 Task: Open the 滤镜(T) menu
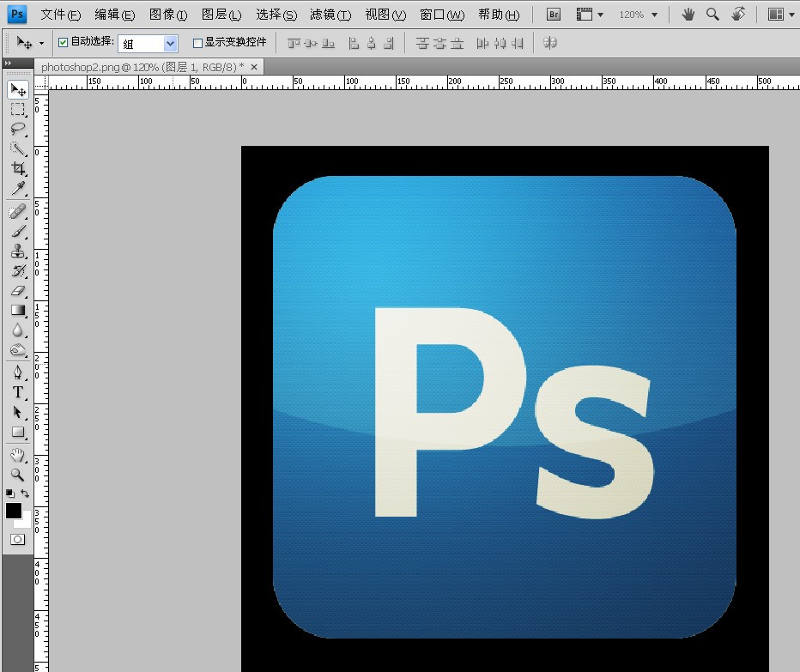[x=330, y=15]
